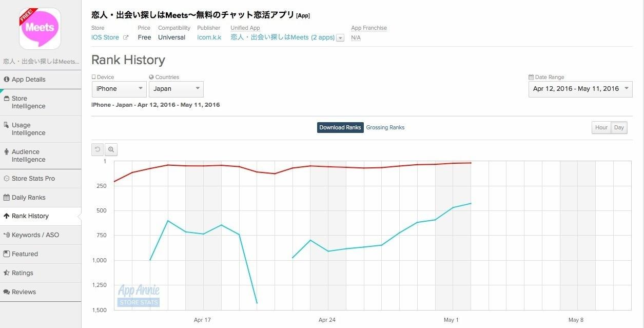The height and width of the screenshot is (328, 644).
Task: Open the icom.k.k publisher link
Action: pos(209,37)
